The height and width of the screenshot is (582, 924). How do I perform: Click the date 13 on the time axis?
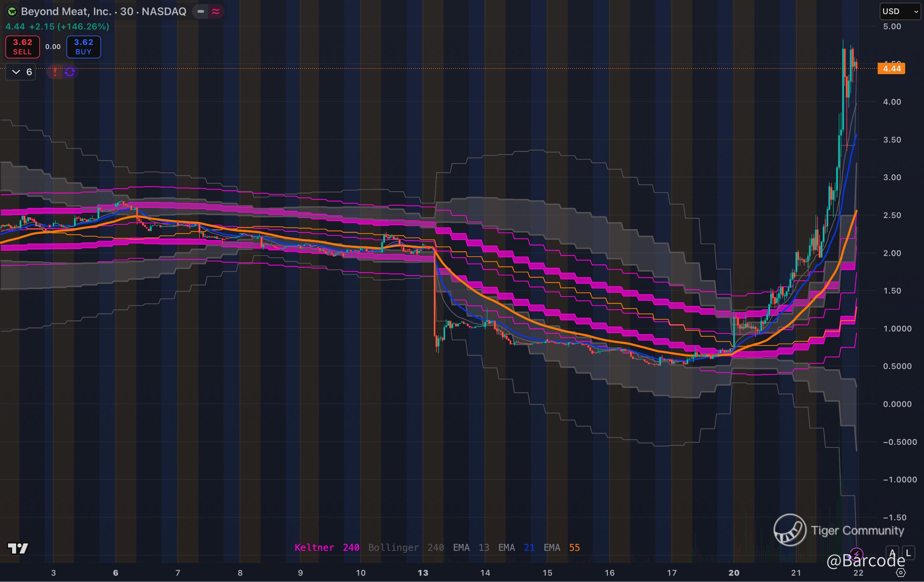(x=423, y=573)
